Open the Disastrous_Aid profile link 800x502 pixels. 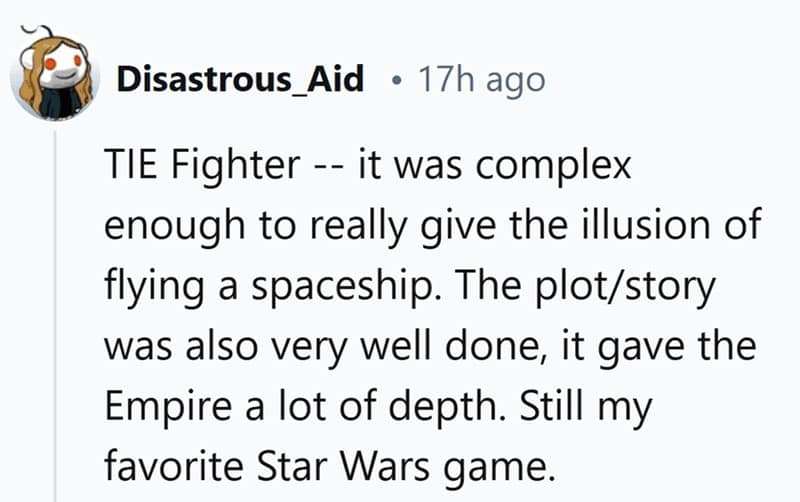pos(240,79)
